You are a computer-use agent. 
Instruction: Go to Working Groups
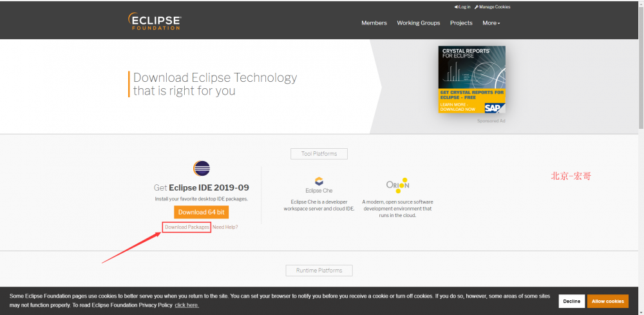(x=418, y=23)
